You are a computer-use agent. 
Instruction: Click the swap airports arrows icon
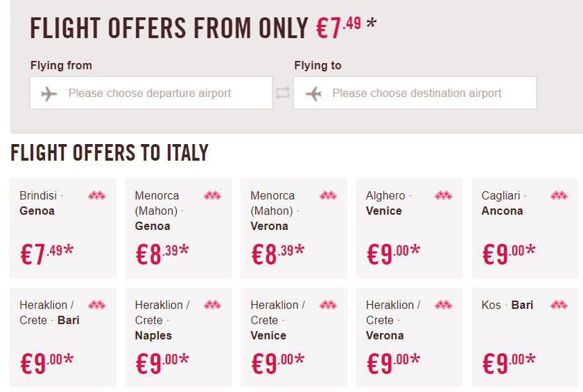(x=283, y=93)
